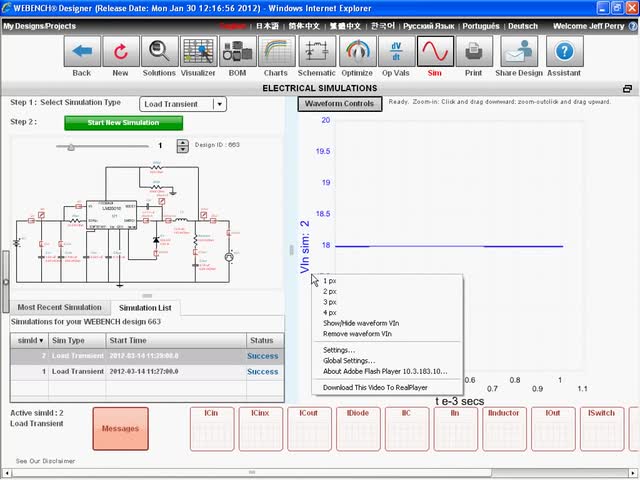Open Waveform Controls
This screenshot has width=640, height=480.
[340, 104]
